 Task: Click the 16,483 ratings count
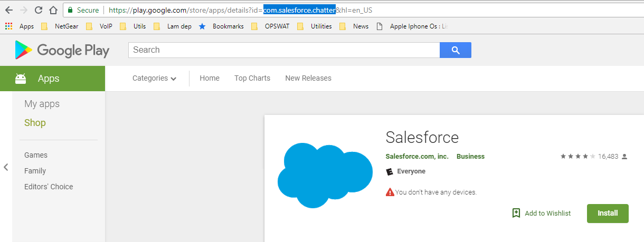click(x=608, y=157)
